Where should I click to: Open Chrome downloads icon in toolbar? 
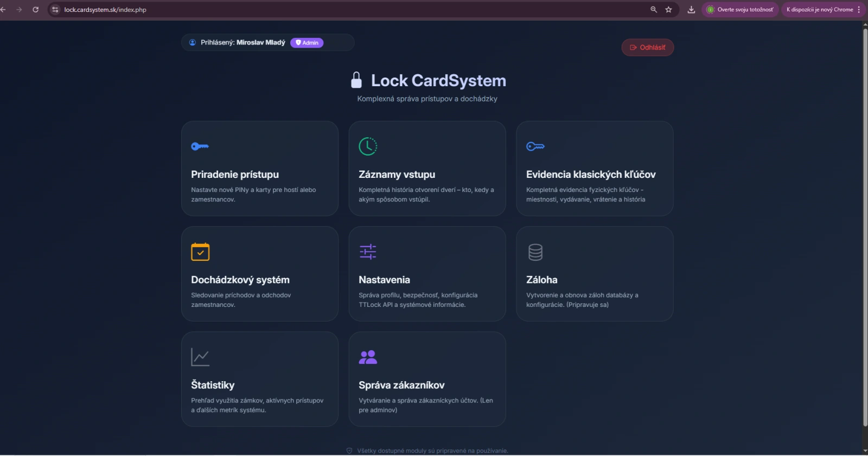[x=691, y=10]
